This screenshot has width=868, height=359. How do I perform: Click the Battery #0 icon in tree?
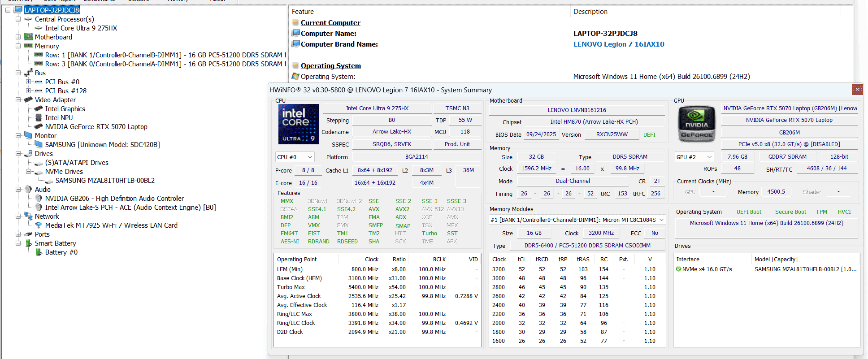(39, 252)
